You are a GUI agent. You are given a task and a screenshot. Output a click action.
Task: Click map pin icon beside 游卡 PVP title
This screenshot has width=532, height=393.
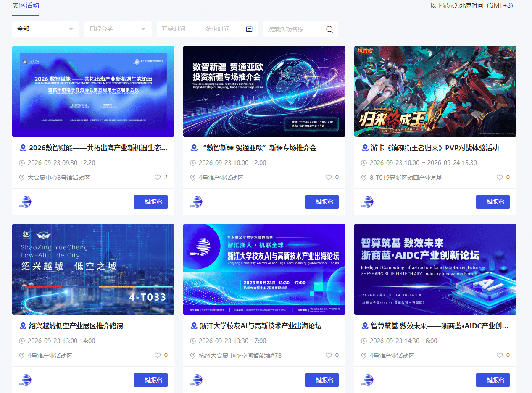pyautogui.click(x=365, y=148)
